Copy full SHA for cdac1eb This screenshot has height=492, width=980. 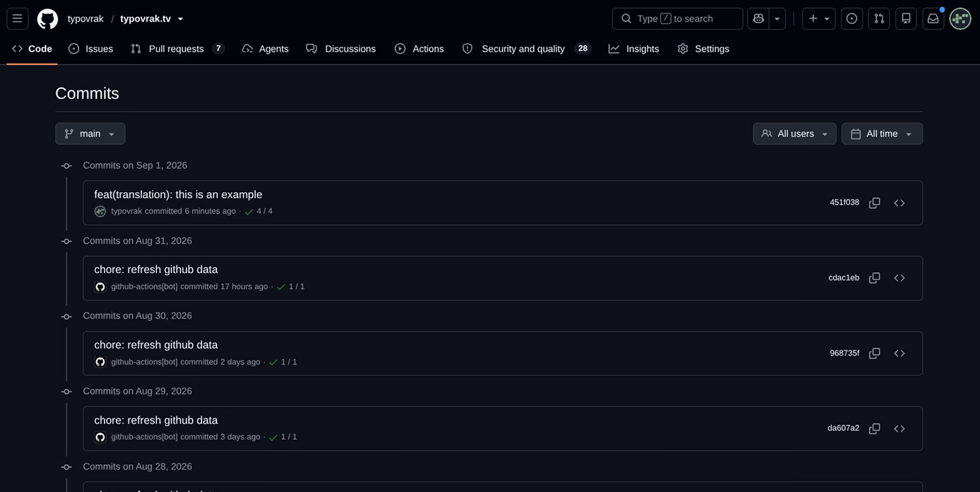tap(874, 278)
